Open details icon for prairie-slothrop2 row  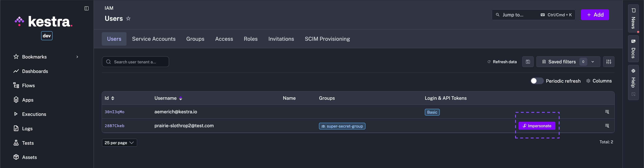click(x=607, y=126)
